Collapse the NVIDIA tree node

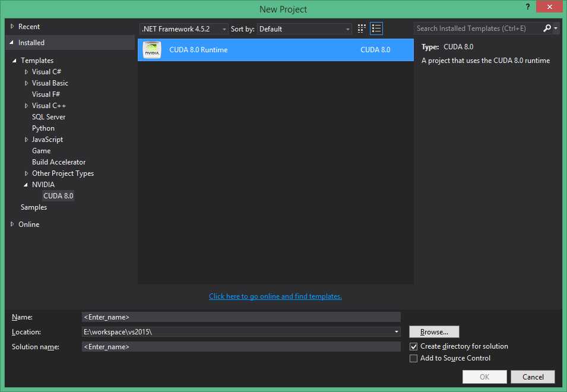coord(26,185)
